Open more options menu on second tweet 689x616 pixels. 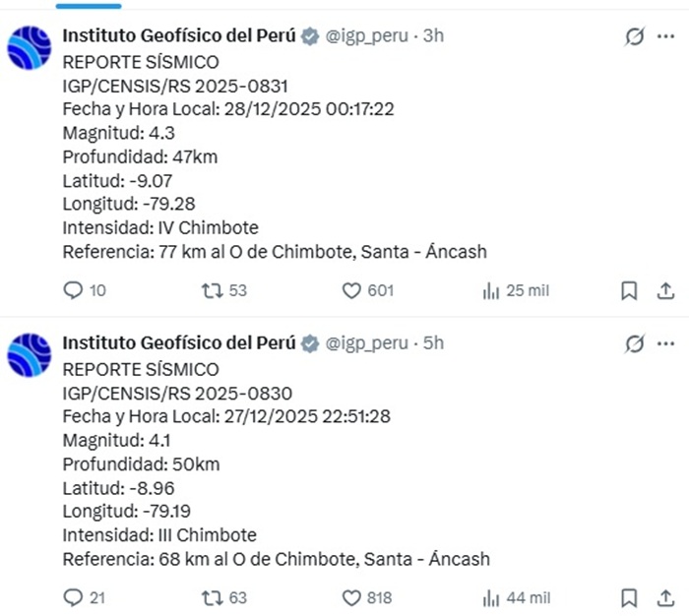pyautogui.click(x=665, y=343)
